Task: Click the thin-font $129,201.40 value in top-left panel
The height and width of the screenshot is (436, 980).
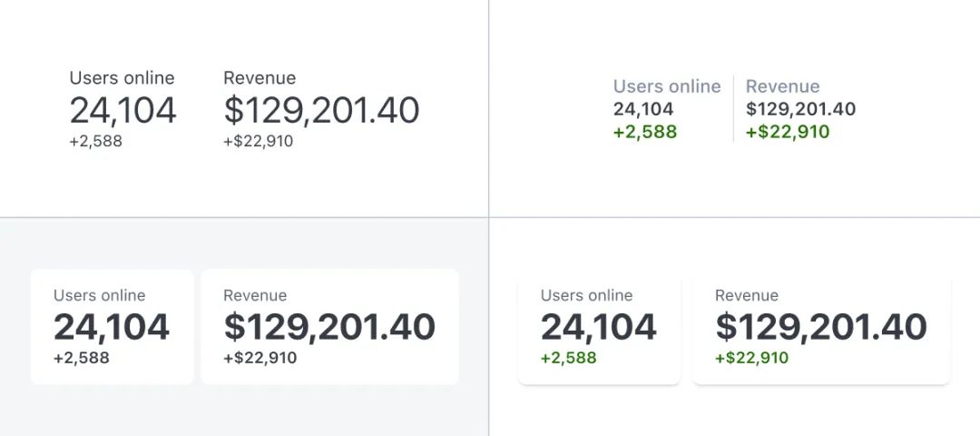Action: [x=321, y=111]
